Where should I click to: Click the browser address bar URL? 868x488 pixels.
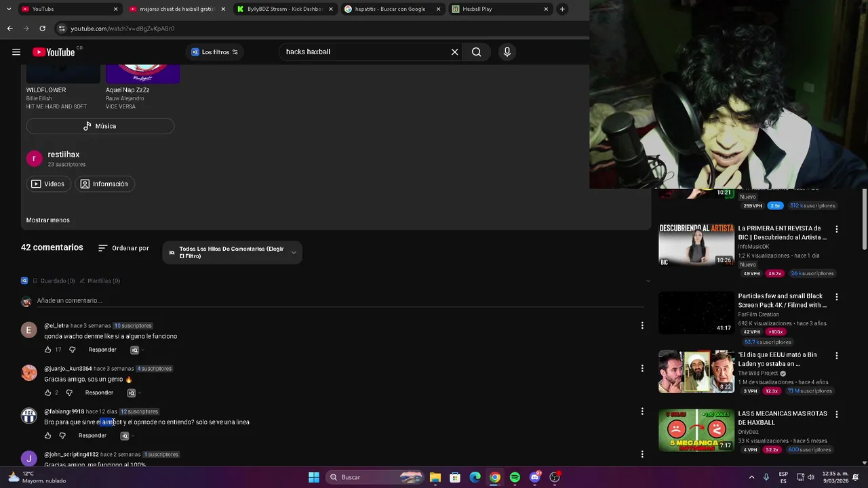tap(123, 28)
